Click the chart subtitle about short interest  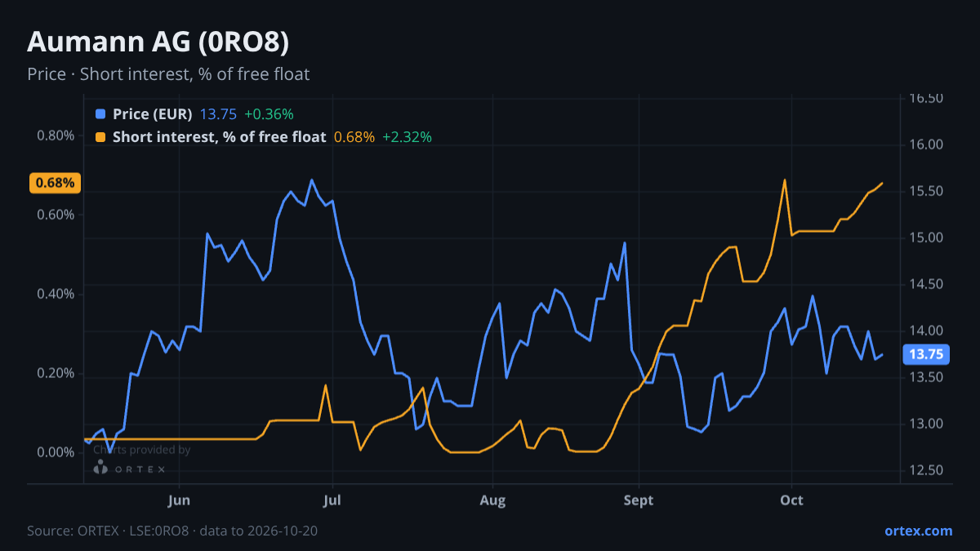(x=168, y=74)
